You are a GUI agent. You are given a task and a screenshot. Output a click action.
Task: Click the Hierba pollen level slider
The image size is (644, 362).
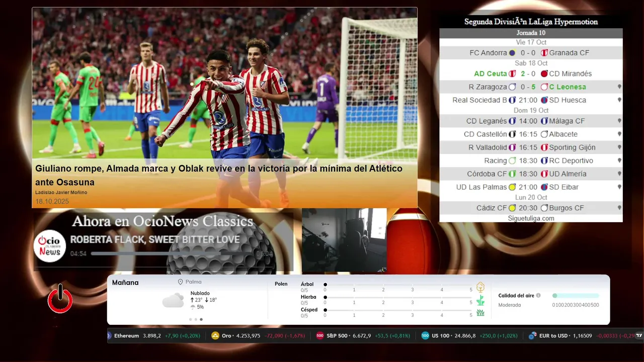[398, 297]
